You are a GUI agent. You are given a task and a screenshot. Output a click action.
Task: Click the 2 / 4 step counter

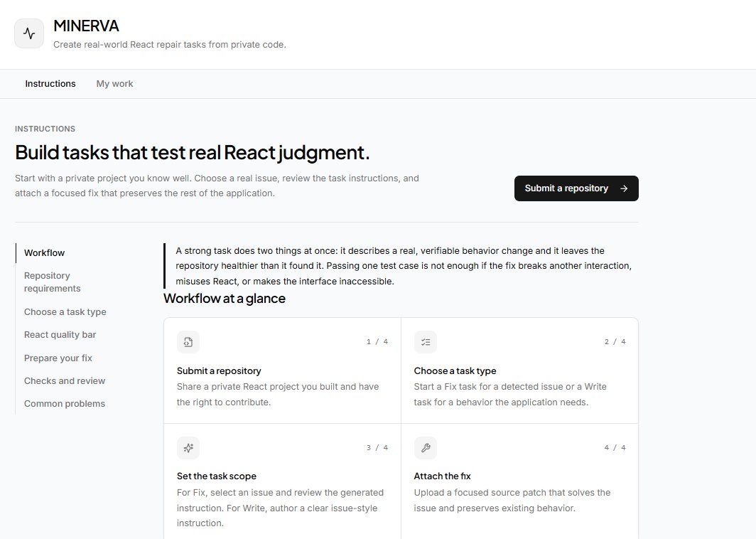615,341
